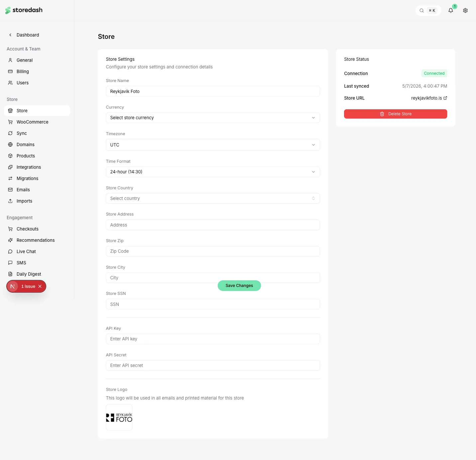Viewport: 476px width, 460px height.
Task: Dismiss the 1 Issue badge
Action: pos(40,286)
